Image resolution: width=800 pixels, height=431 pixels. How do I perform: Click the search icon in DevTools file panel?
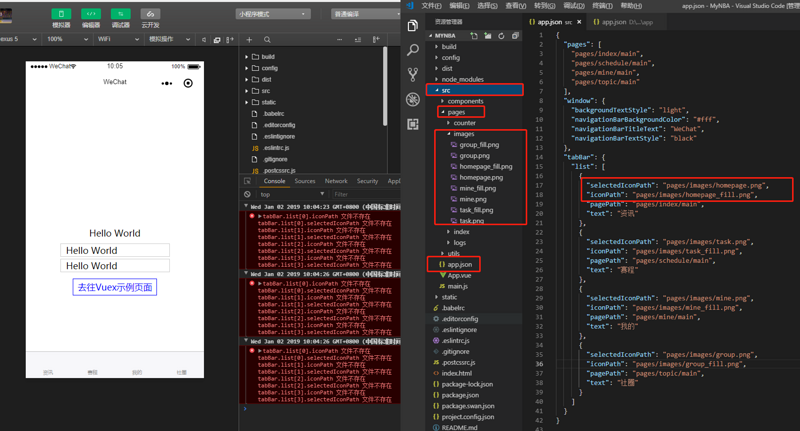pyautogui.click(x=267, y=39)
